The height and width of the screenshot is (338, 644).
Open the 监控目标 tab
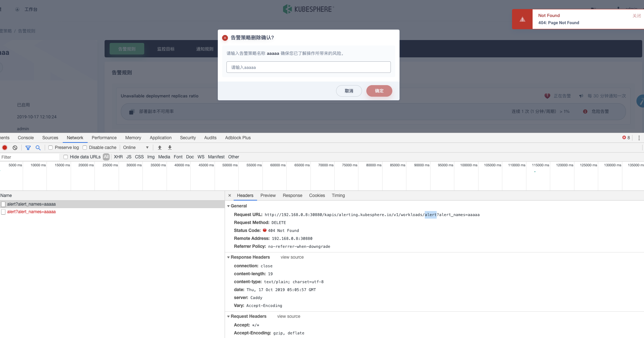[x=166, y=49]
